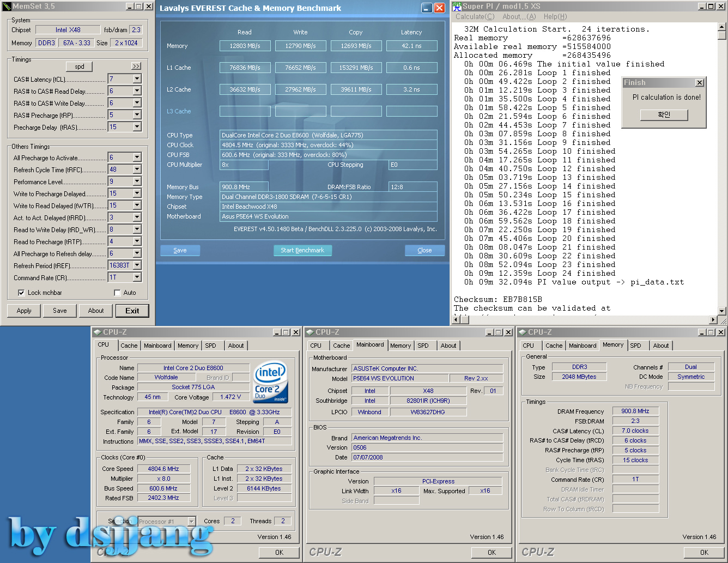Viewport: 728px width, 563px height.
Task: Click the Rated FSB 2402.3 MHz value
Action: tap(163, 498)
